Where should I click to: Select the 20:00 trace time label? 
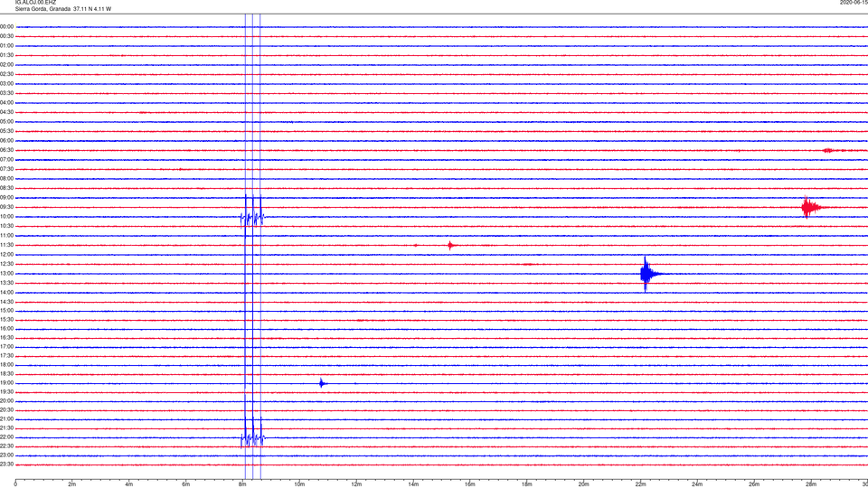click(6, 400)
